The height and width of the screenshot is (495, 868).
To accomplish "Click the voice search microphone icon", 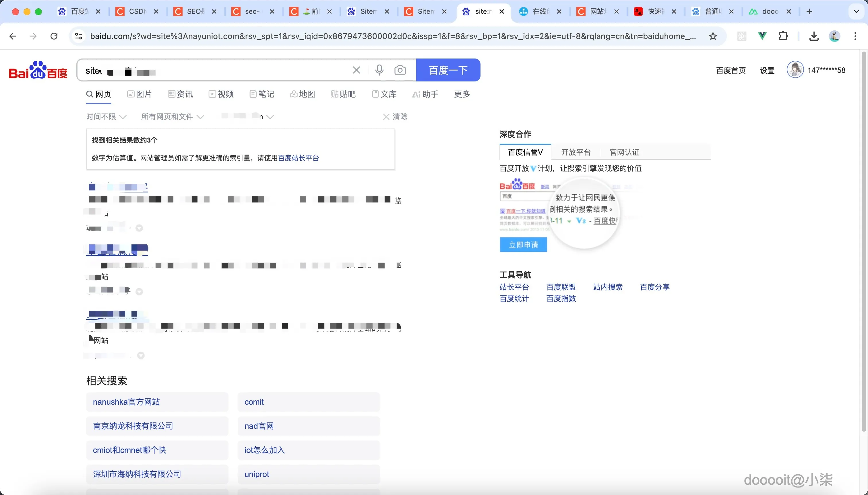I will 379,70.
